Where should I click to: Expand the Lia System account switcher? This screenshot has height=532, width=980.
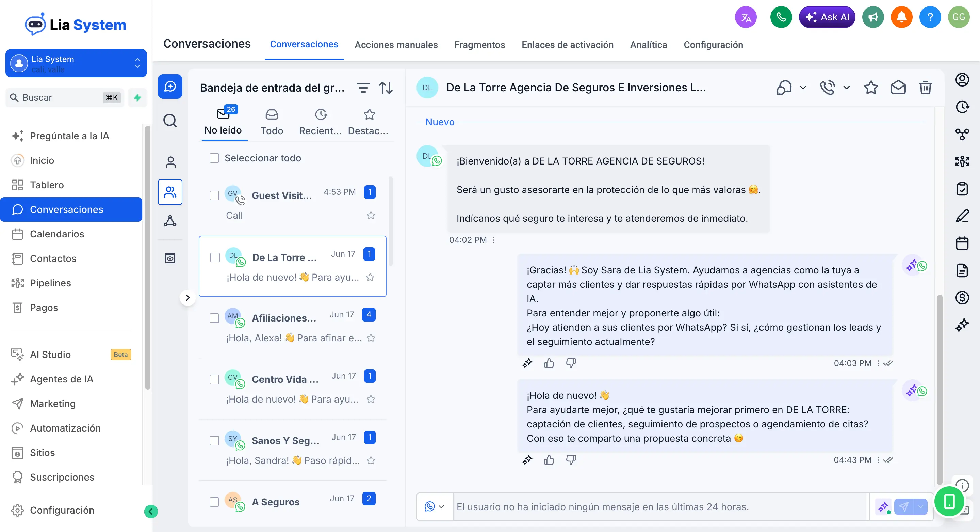[x=76, y=63]
